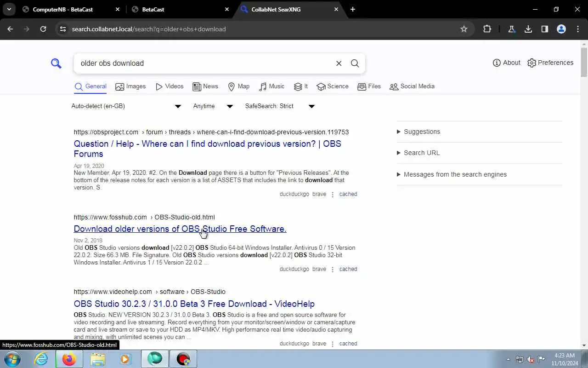Open Windows Start menu

pyautogui.click(x=12, y=359)
